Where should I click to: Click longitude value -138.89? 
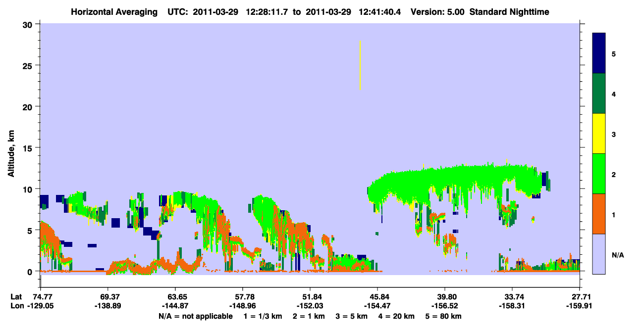[107, 306]
